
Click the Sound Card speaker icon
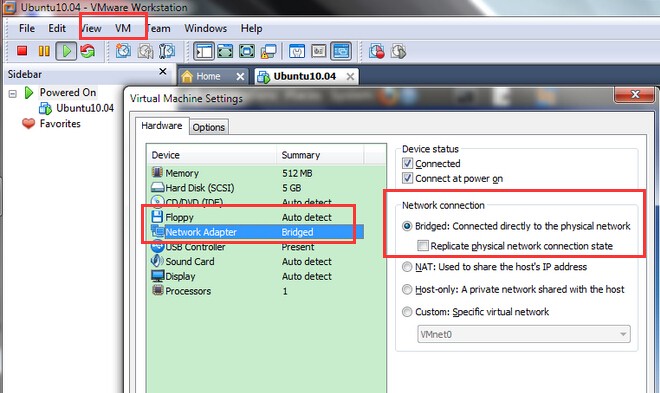click(x=157, y=261)
